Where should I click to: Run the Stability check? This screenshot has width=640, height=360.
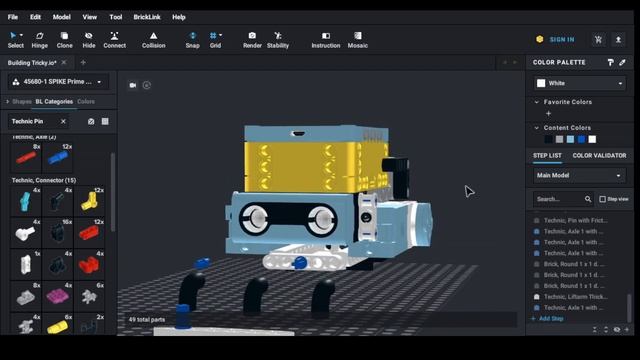click(278, 40)
